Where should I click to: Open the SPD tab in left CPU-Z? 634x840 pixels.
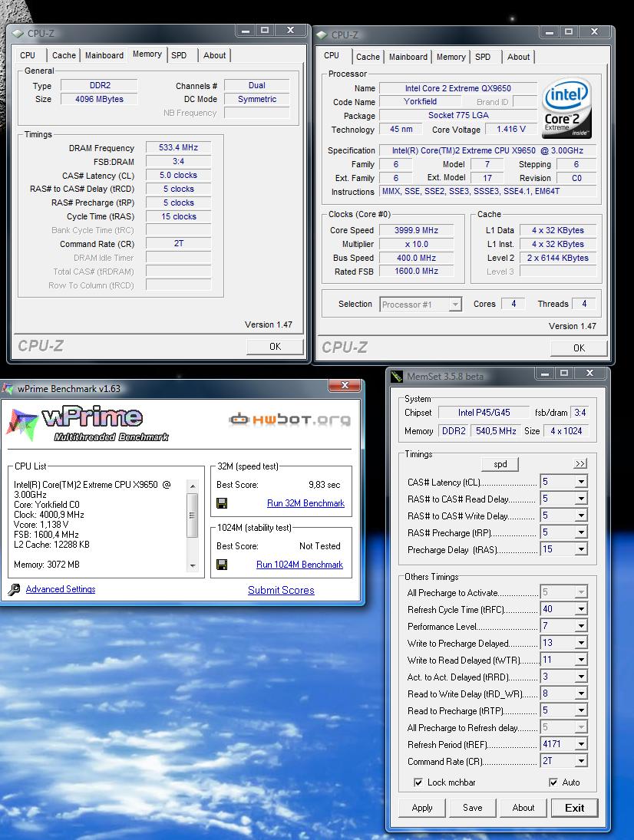179,55
